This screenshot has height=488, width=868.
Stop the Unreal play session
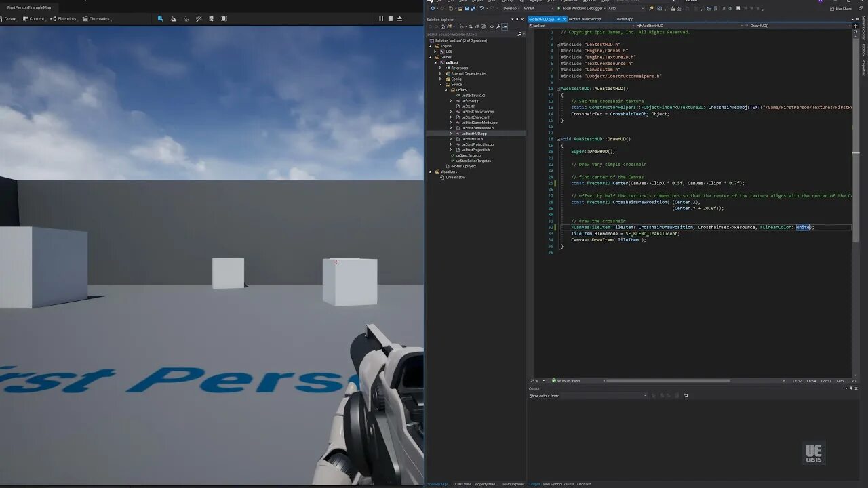tap(390, 18)
